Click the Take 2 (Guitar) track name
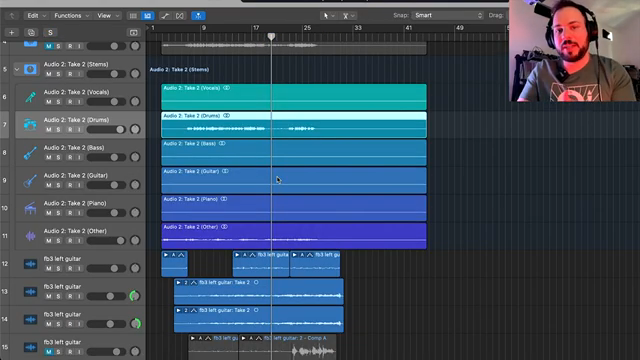 76,176
